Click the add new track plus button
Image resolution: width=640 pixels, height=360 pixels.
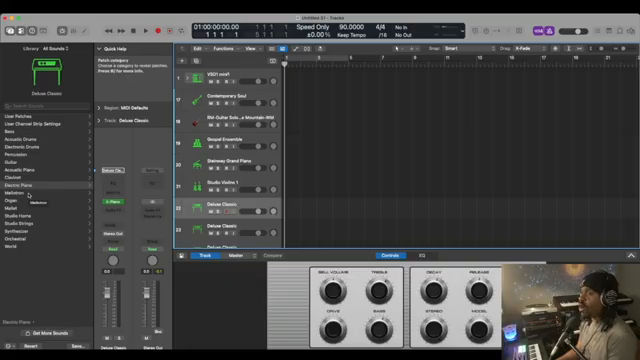(182, 61)
